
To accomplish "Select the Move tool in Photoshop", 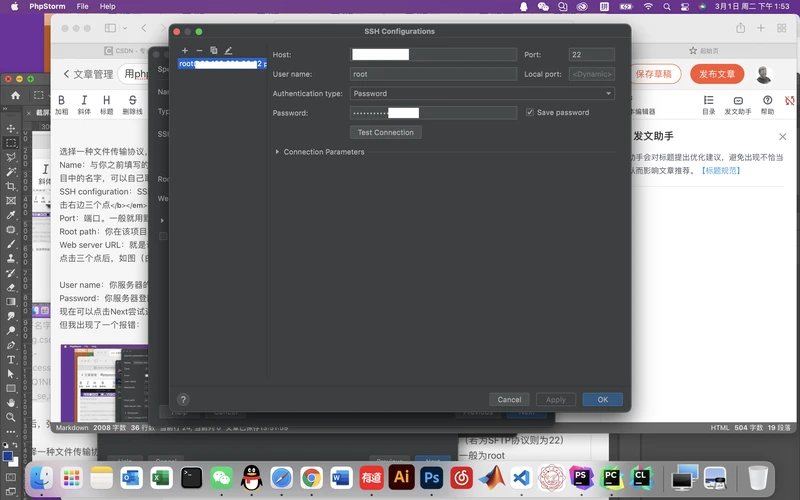I will click(11, 129).
